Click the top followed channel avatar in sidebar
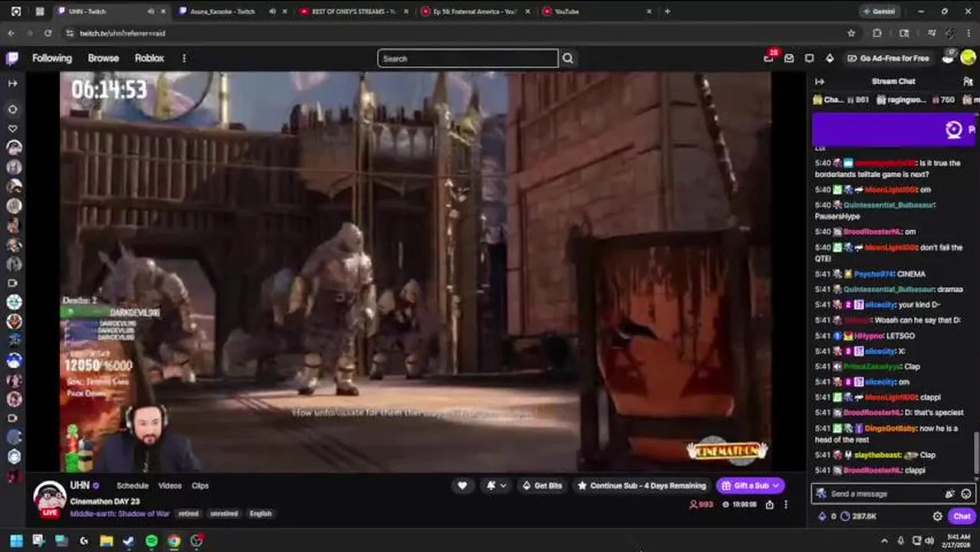 pos(13,147)
